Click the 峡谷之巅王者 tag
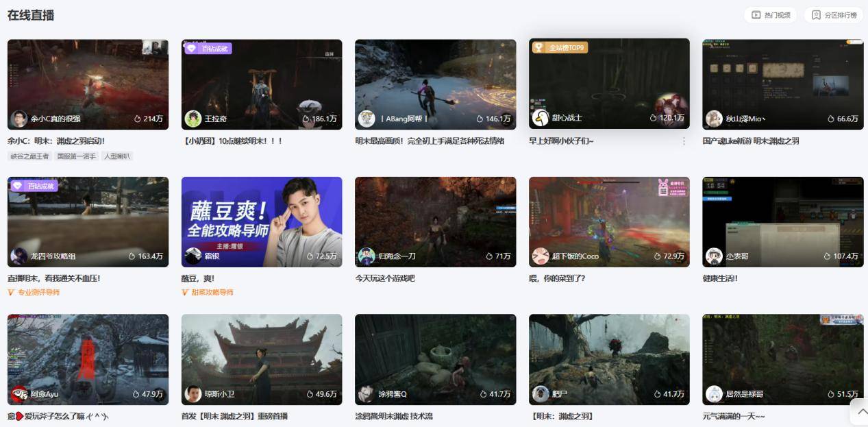 (30, 156)
